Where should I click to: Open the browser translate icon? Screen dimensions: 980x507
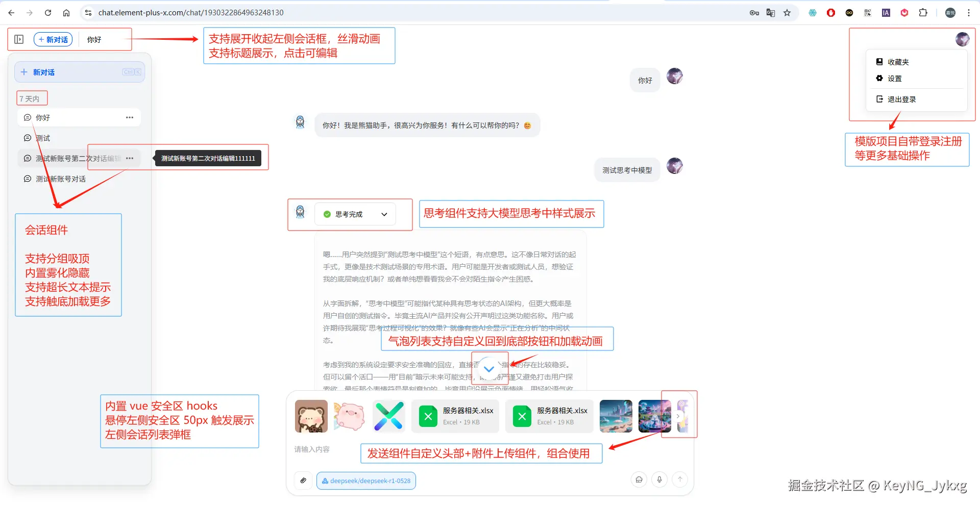(771, 12)
